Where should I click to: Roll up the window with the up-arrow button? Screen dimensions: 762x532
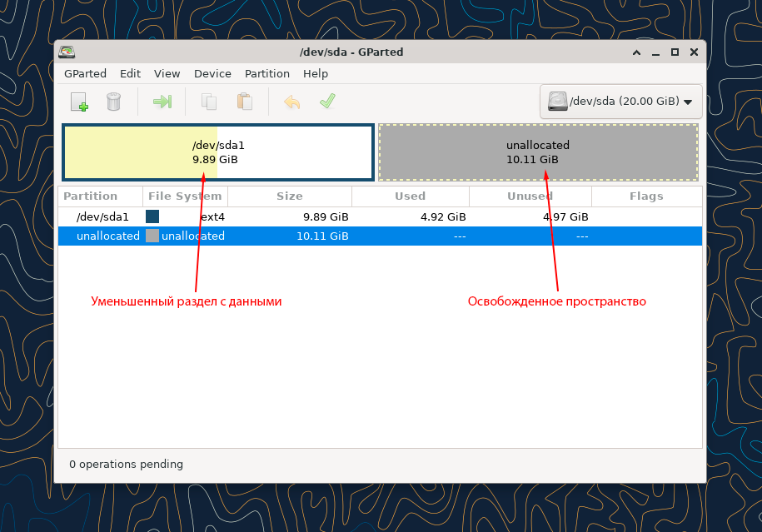click(636, 52)
